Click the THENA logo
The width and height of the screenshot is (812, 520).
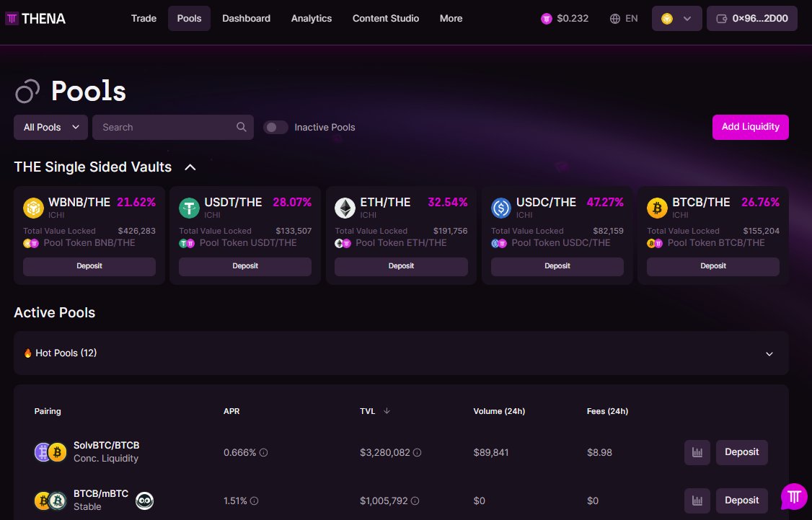(35, 19)
